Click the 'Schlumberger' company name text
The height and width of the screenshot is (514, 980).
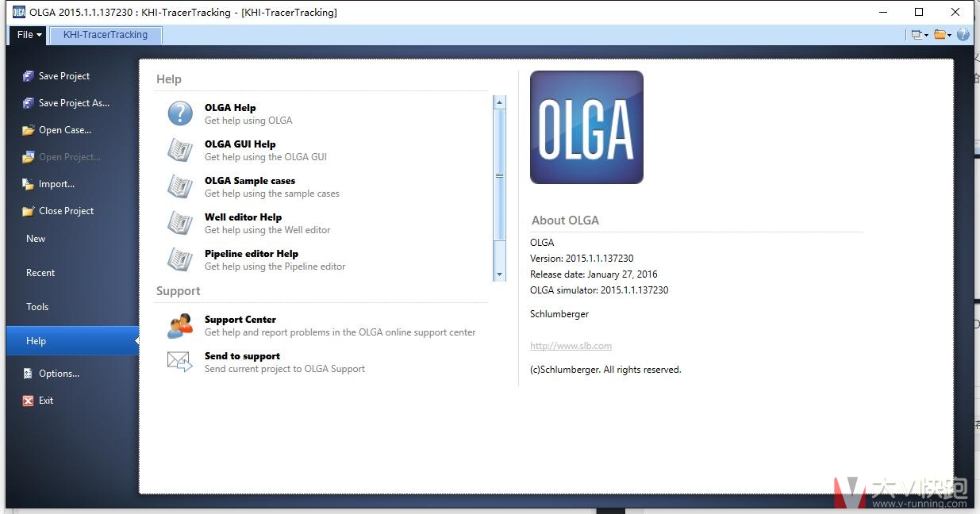pos(559,314)
